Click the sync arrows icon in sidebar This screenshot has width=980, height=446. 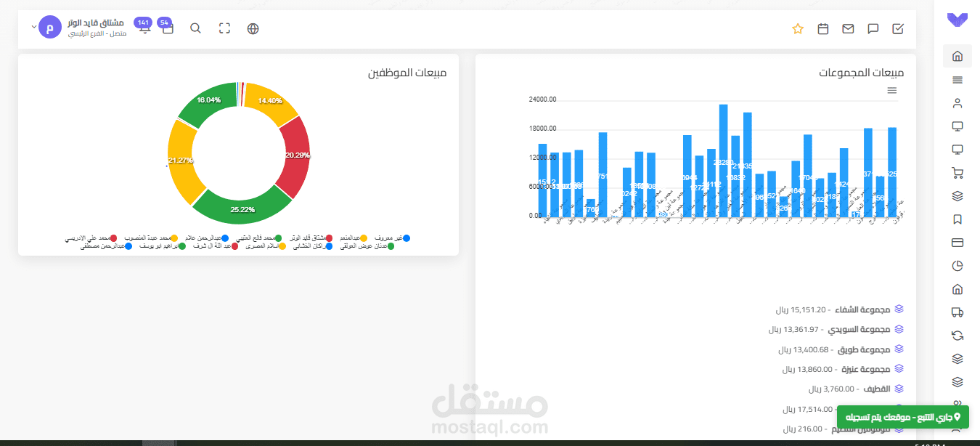957,336
